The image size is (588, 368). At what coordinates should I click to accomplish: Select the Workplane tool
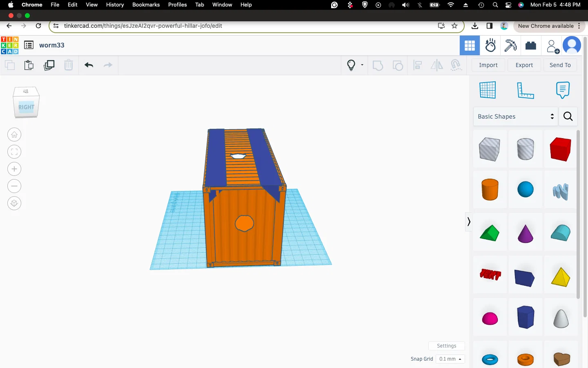488,90
